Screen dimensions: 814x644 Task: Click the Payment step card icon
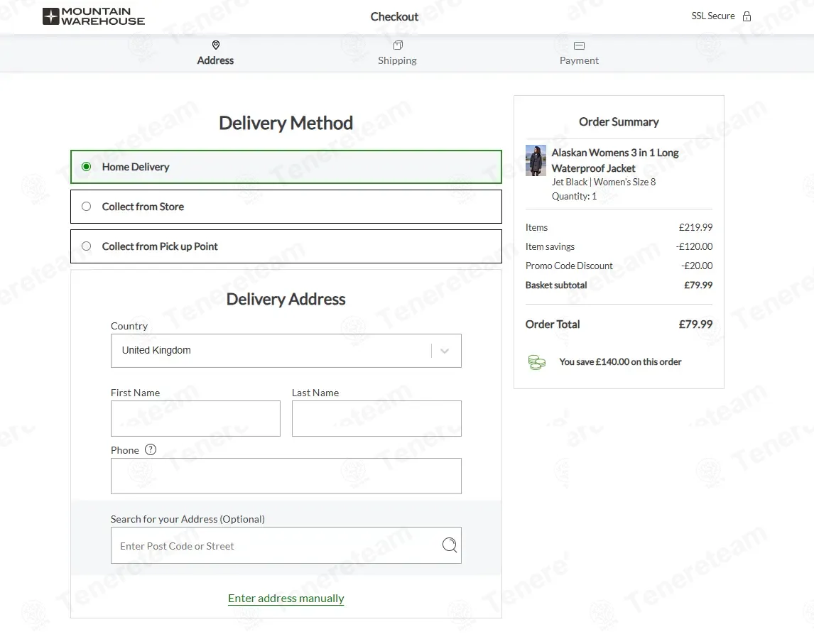(579, 45)
